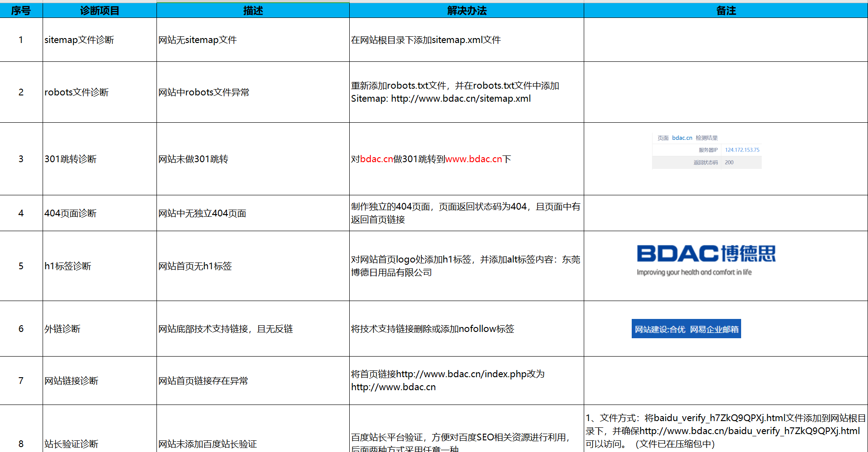The image size is (868, 452).
Task: Select the sitemap文件诊断 cell
Action: (x=100, y=40)
